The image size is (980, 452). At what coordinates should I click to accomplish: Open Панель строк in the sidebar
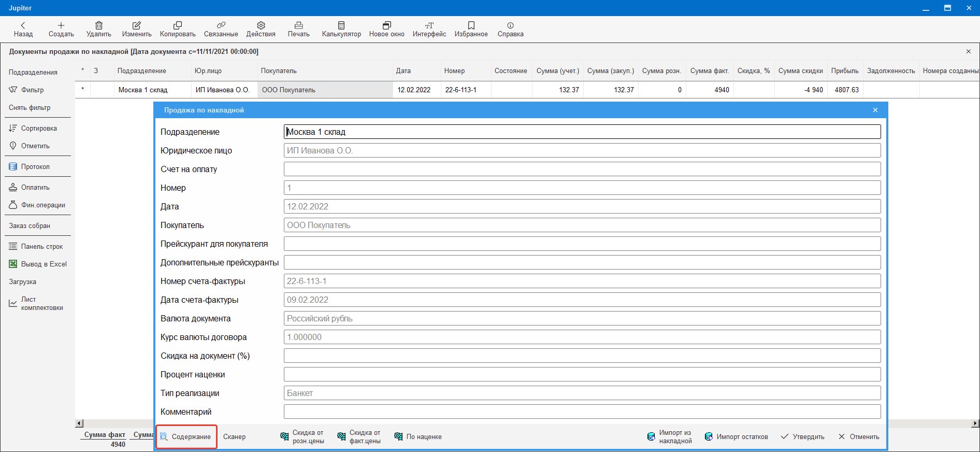[x=36, y=246]
